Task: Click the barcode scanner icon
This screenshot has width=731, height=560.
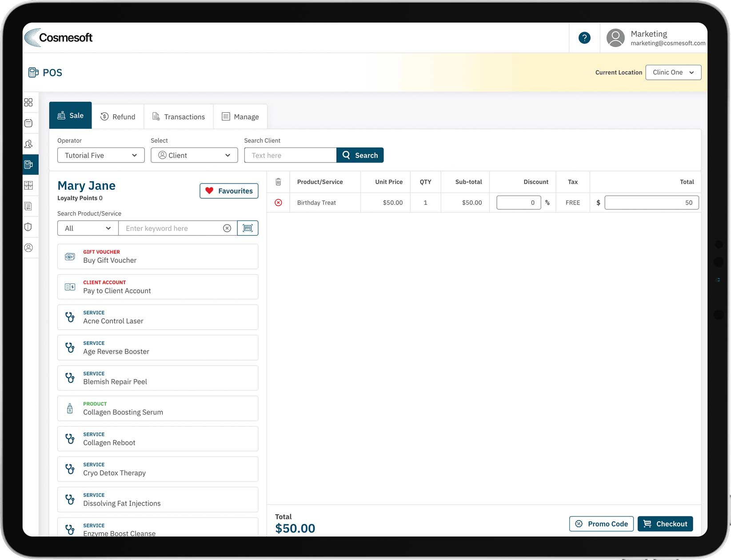Action: point(248,228)
